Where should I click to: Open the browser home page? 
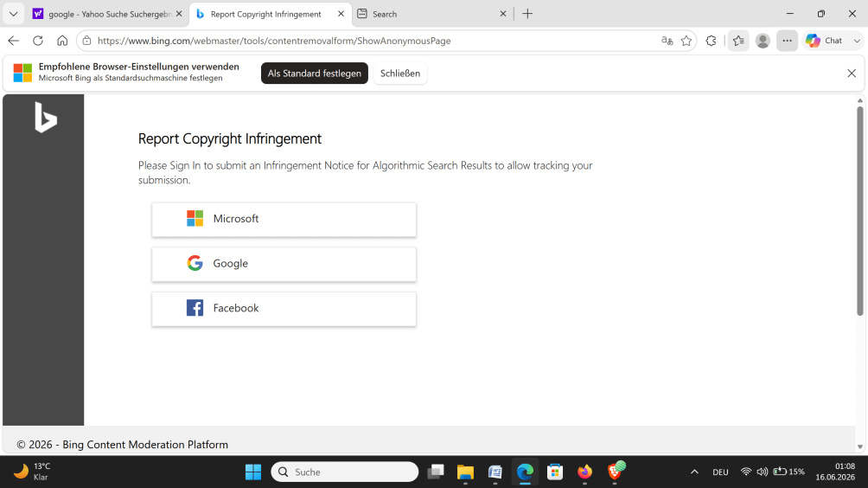pos(62,41)
